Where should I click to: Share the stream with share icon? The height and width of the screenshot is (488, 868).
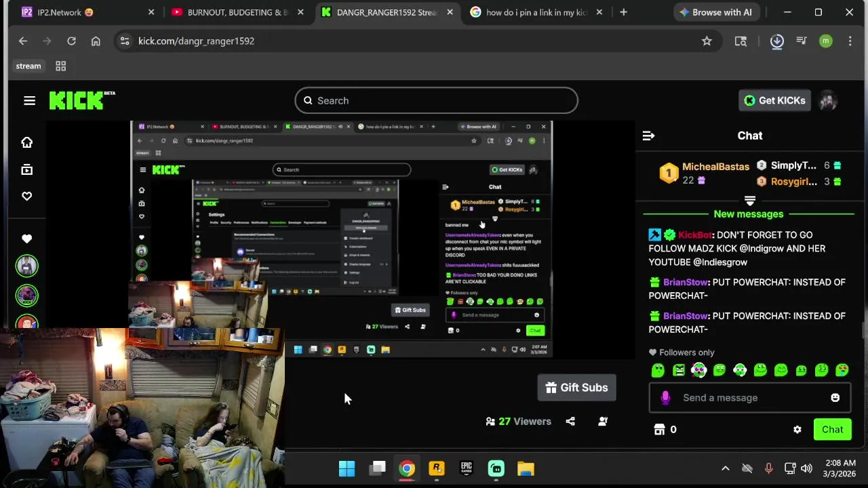click(x=570, y=421)
